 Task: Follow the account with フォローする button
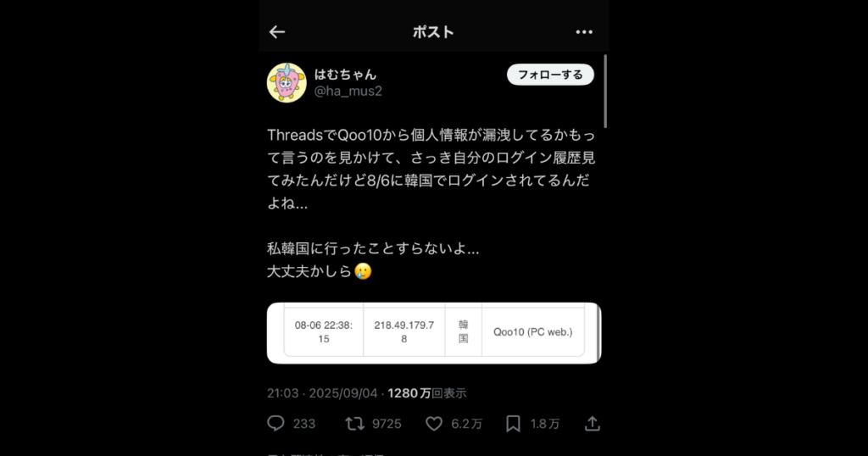coord(550,75)
